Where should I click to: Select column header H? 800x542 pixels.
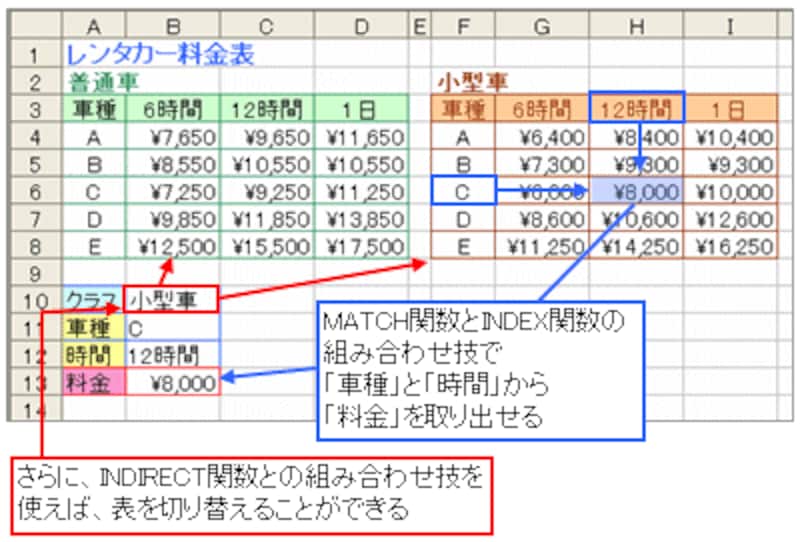tap(636, 26)
